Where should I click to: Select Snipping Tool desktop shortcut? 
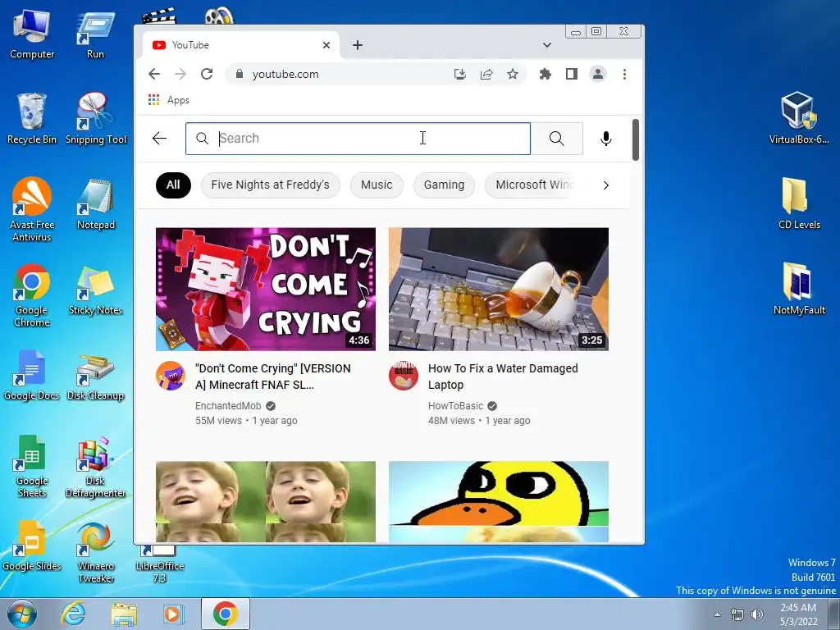(x=96, y=119)
